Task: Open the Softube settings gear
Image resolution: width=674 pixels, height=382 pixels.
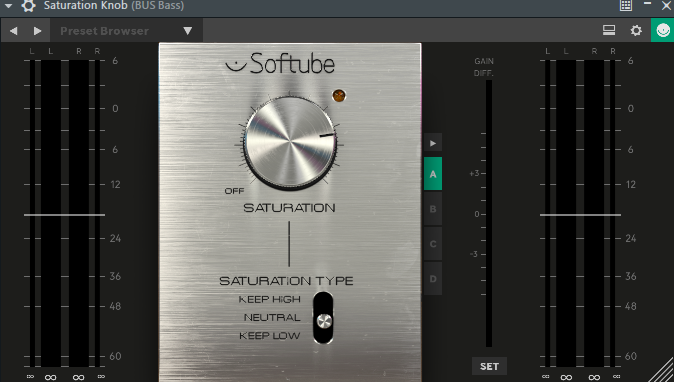Action: 636,31
